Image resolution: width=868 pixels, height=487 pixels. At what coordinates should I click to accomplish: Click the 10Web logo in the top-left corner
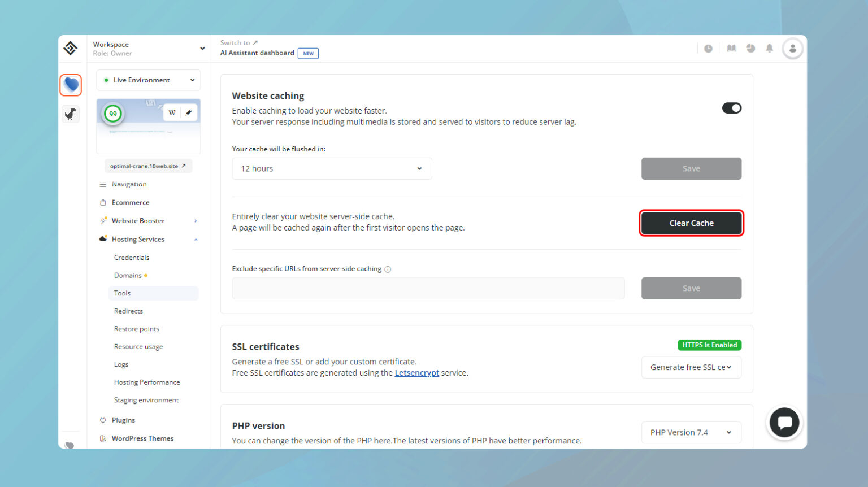[71, 49]
